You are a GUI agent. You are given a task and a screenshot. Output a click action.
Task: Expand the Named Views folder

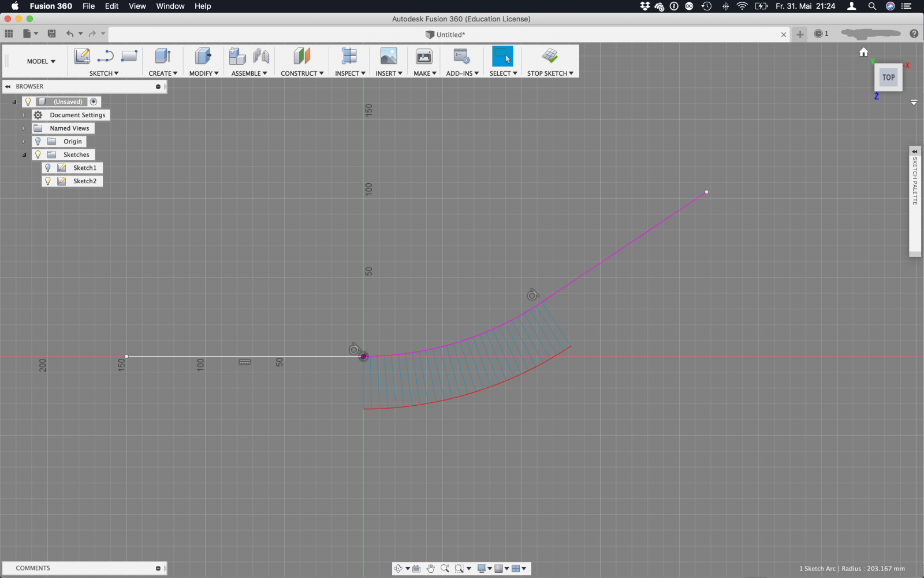pyautogui.click(x=24, y=128)
